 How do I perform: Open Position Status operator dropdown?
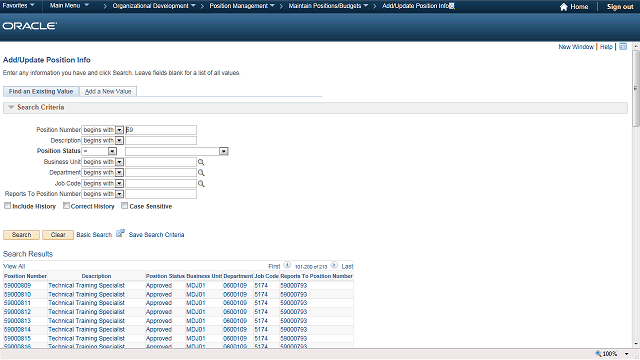[x=112, y=151]
